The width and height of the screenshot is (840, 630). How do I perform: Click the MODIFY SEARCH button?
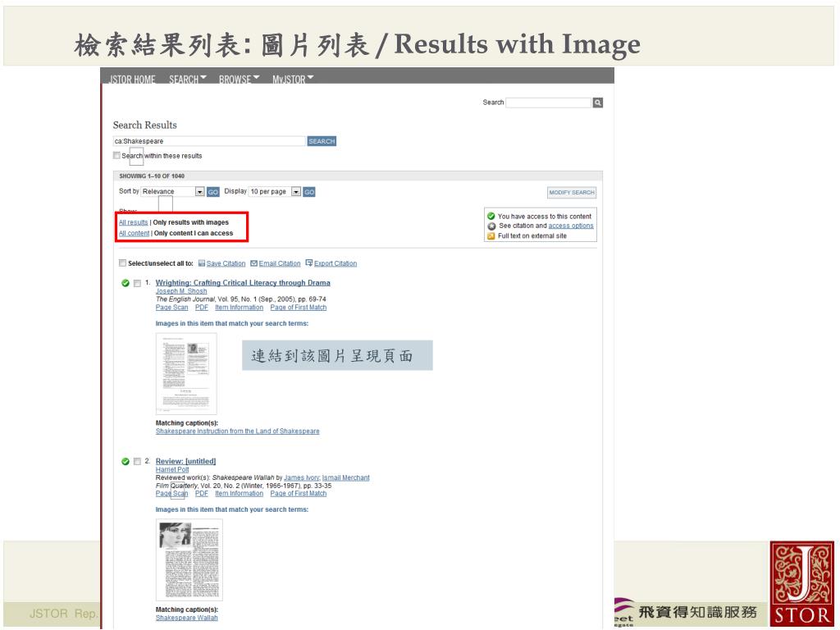pyautogui.click(x=572, y=192)
